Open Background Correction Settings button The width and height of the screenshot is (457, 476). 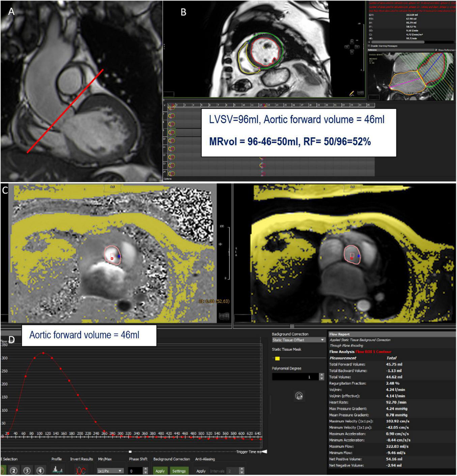point(179,471)
